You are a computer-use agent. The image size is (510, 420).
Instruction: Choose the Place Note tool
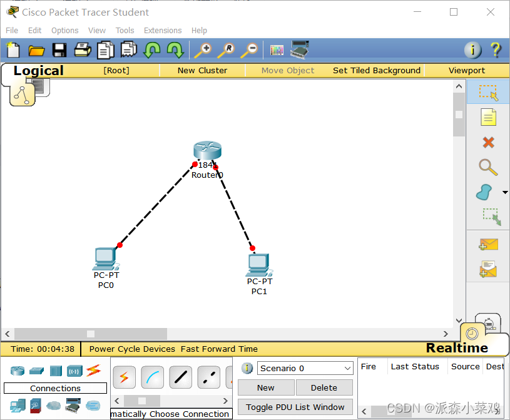click(488, 118)
